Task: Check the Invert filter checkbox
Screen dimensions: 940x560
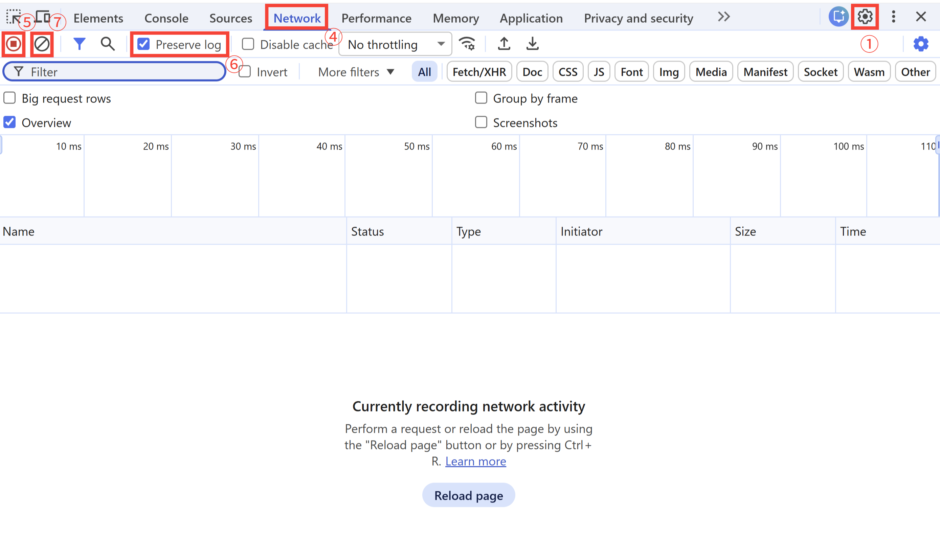Action: 245,72
